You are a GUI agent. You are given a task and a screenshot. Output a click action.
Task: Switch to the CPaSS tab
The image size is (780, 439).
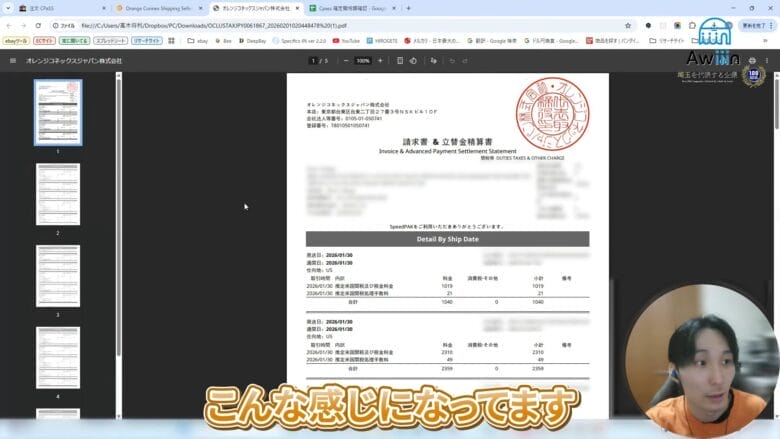62,8
